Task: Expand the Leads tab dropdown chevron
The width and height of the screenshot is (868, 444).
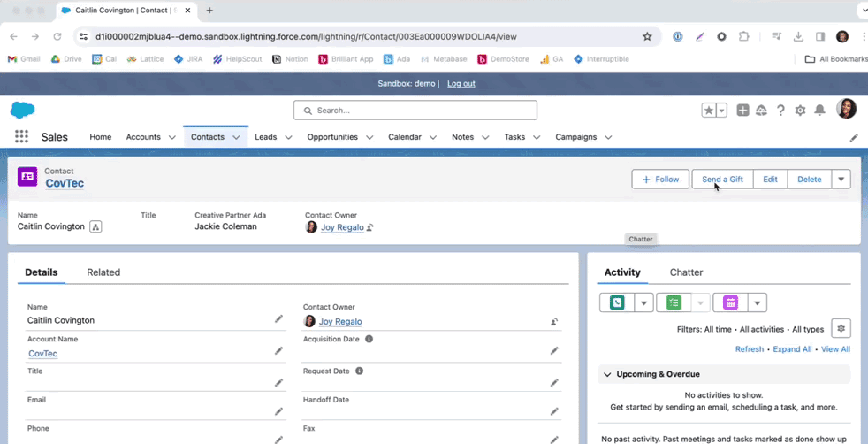Action: pyautogui.click(x=288, y=137)
